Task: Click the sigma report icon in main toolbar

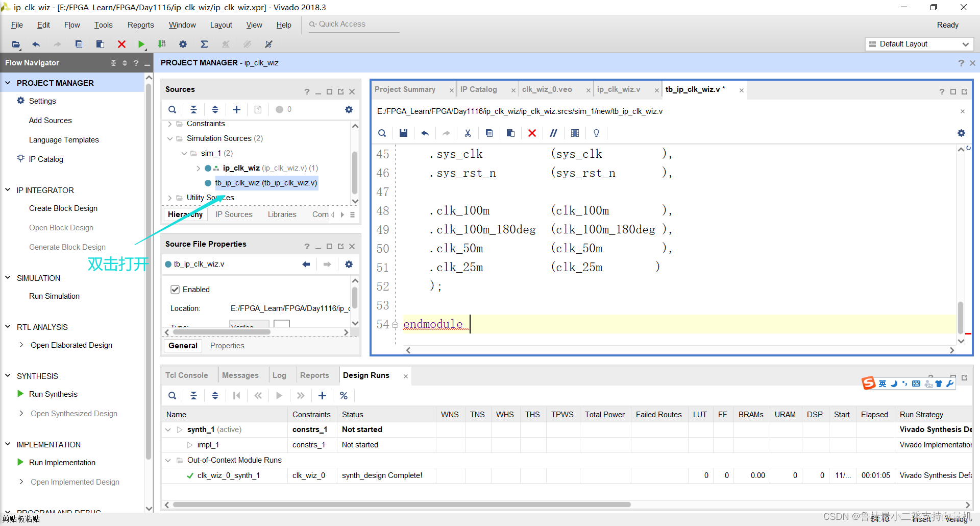Action: coord(204,44)
